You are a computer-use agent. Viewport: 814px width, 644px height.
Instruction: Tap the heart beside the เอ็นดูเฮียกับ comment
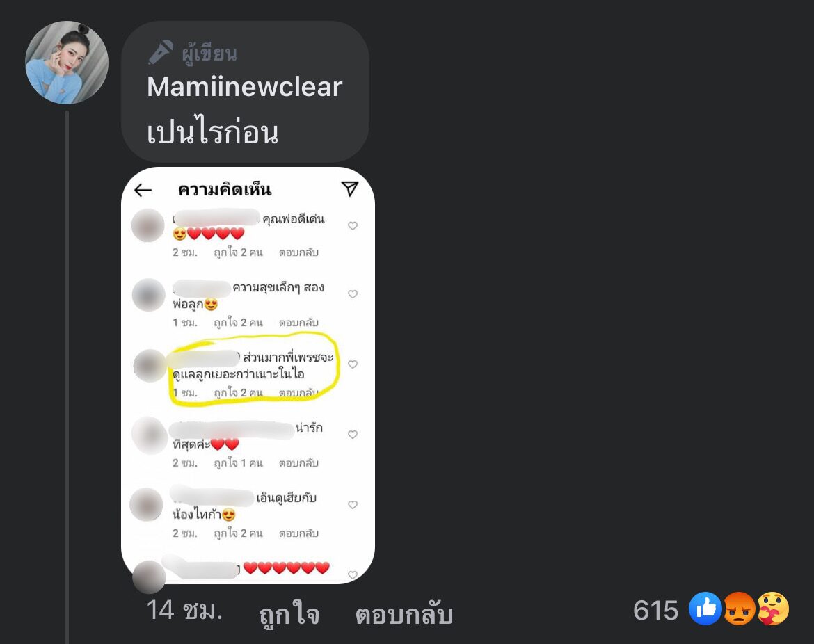[353, 504]
